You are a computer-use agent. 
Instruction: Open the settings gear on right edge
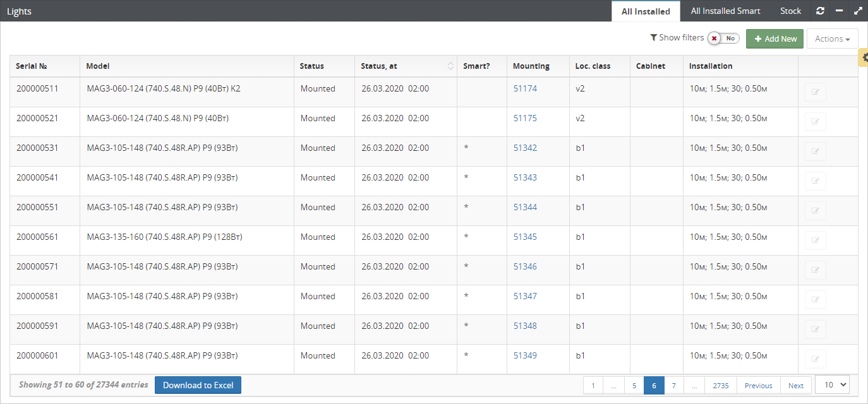click(x=863, y=58)
